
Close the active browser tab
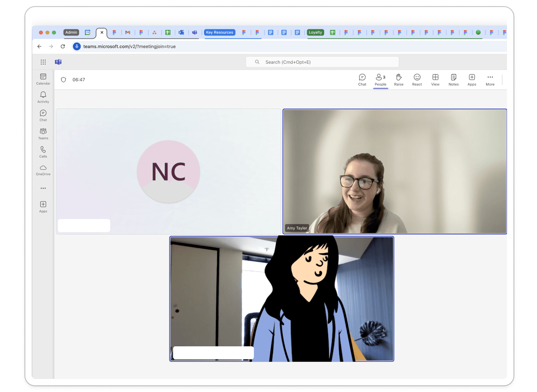(102, 32)
